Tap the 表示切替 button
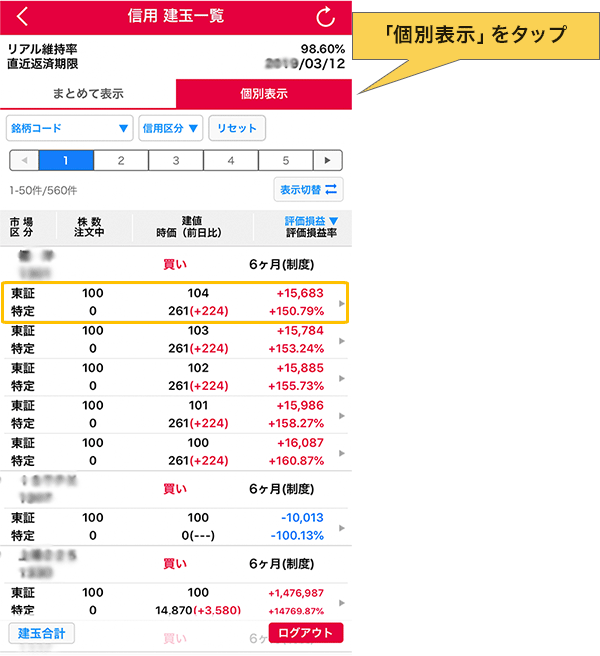 [308, 190]
